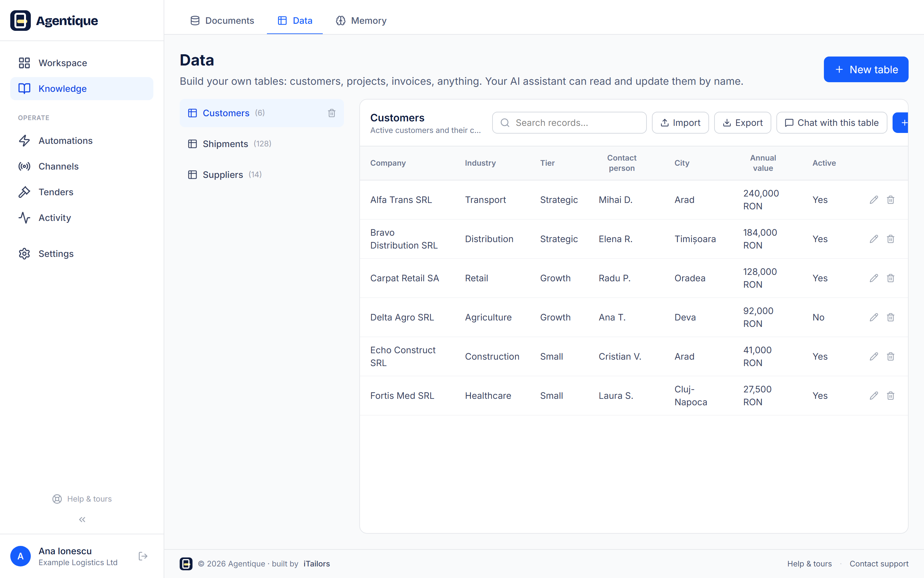Click the Industry column header
924x578 pixels.
[480, 163]
